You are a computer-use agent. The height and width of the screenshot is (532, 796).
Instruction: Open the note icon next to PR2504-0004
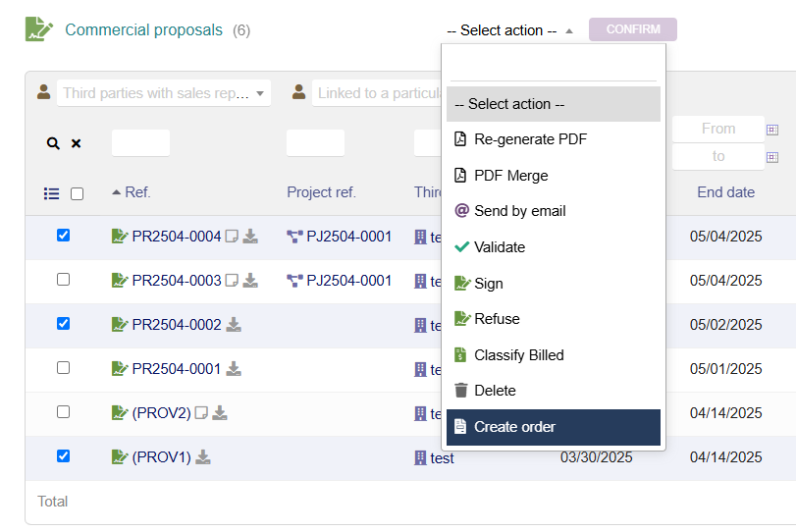pyautogui.click(x=232, y=236)
